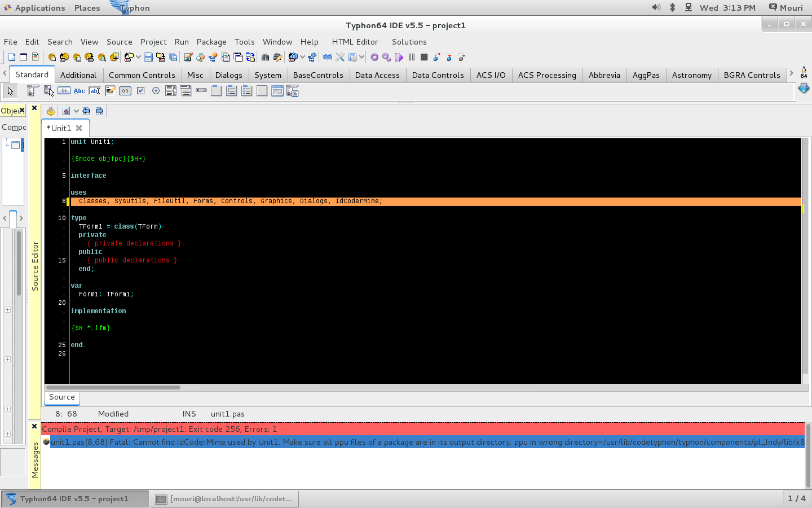Show more component tabs via the right arrow
This screenshot has width=812, height=508.
[x=791, y=73]
